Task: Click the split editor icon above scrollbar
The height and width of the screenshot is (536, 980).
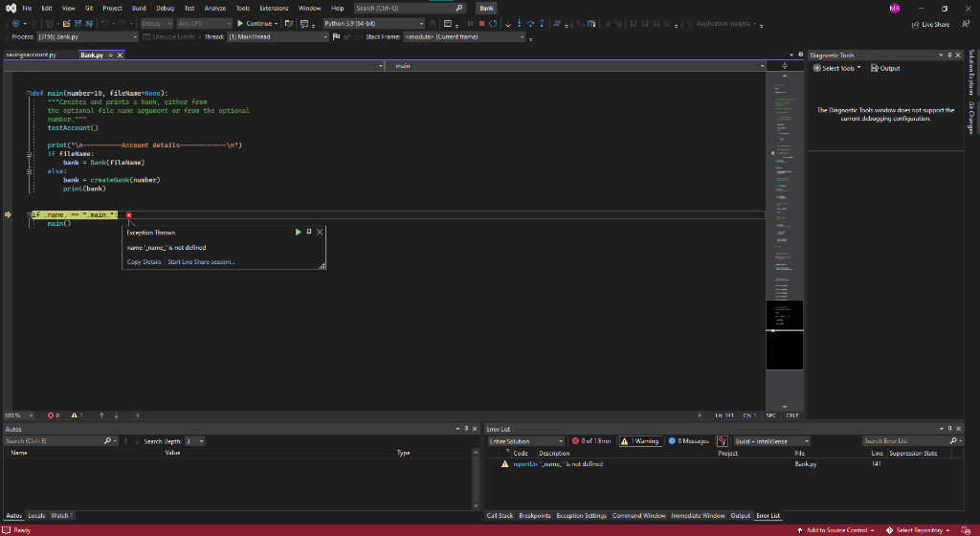Action: point(785,66)
